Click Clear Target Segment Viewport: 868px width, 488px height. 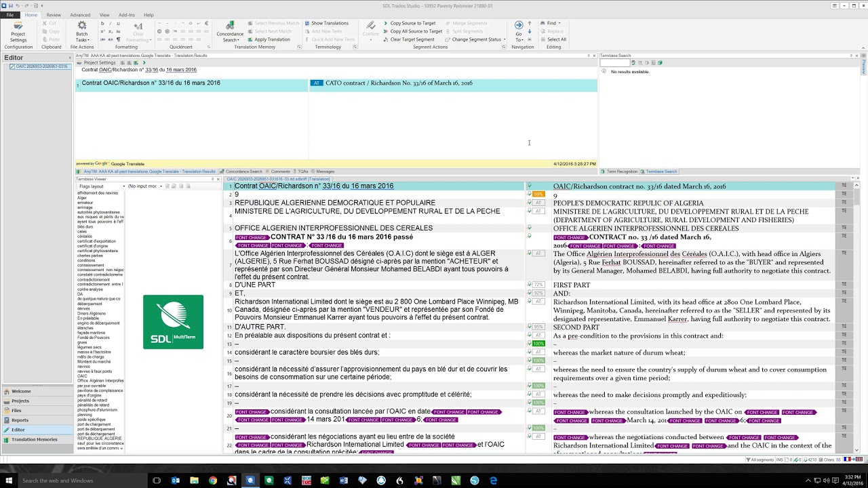408,39
